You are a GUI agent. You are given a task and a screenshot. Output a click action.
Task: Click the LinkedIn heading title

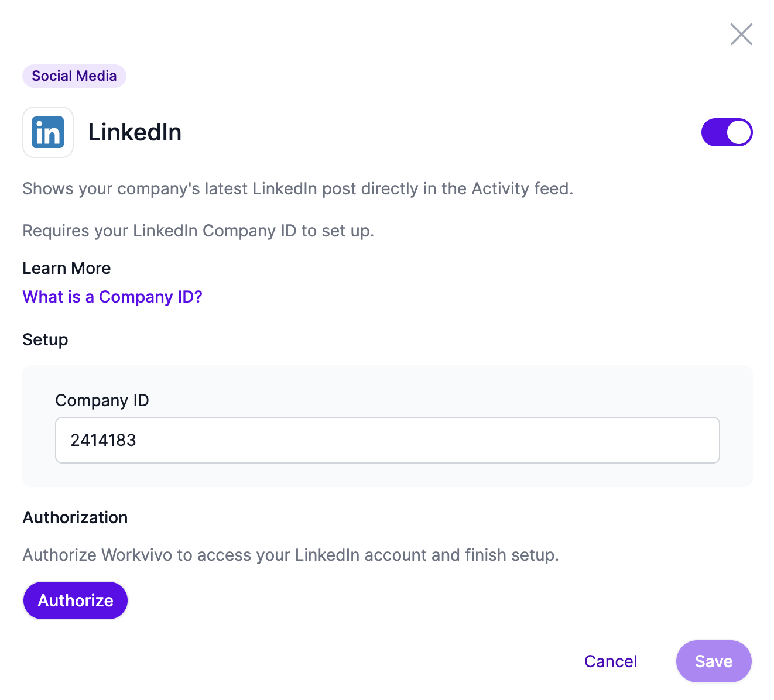click(x=135, y=132)
